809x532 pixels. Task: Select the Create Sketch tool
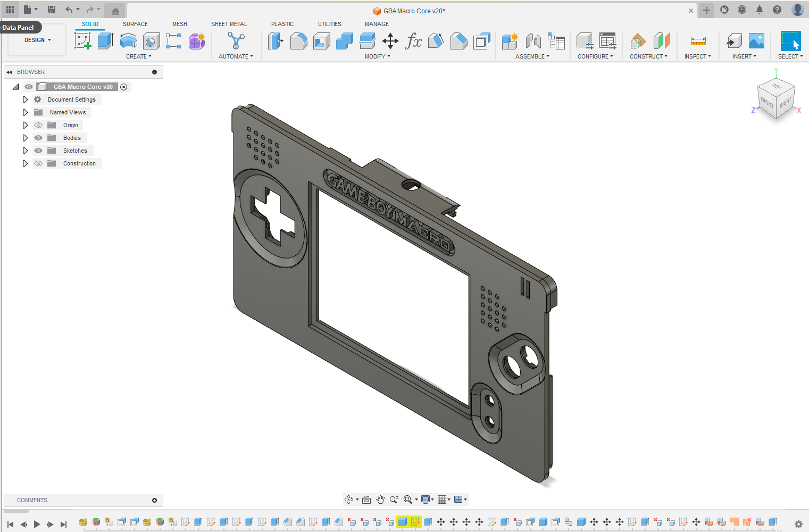(x=83, y=41)
